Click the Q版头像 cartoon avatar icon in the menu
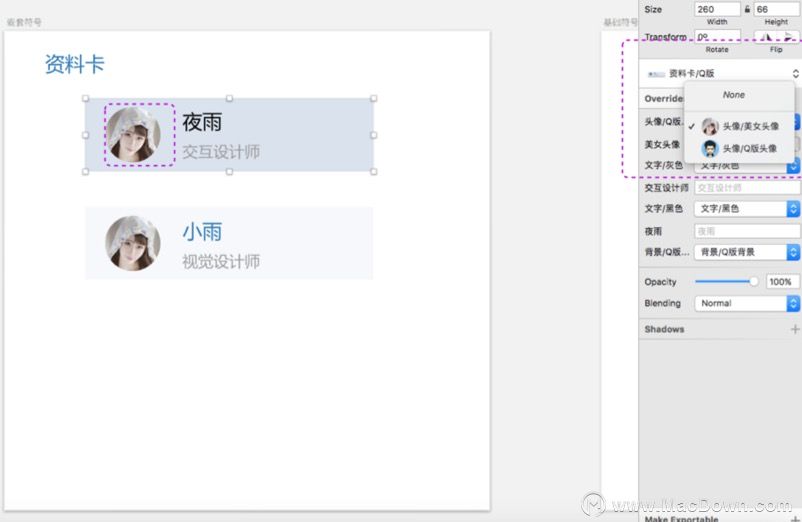The height and width of the screenshot is (522, 802). pos(710,149)
